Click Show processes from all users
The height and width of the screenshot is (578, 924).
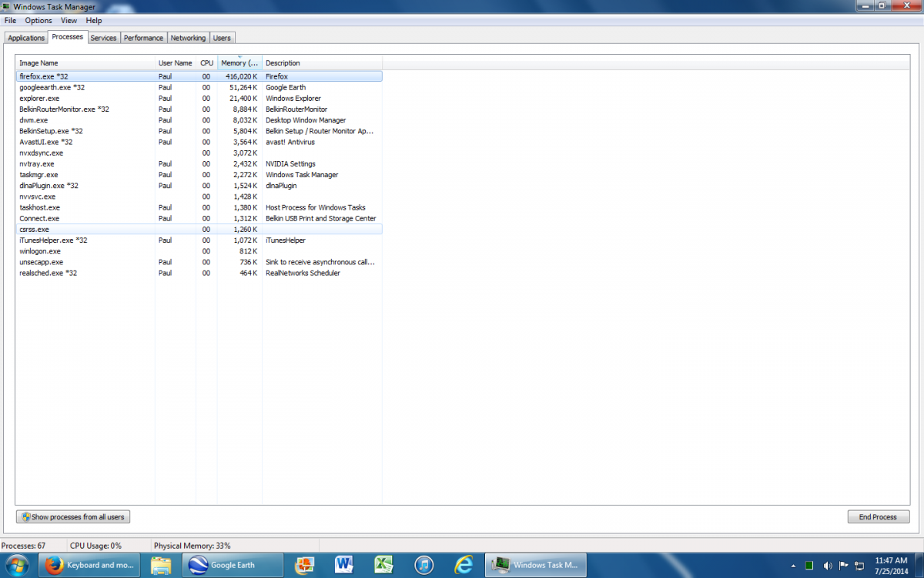coord(73,517)
